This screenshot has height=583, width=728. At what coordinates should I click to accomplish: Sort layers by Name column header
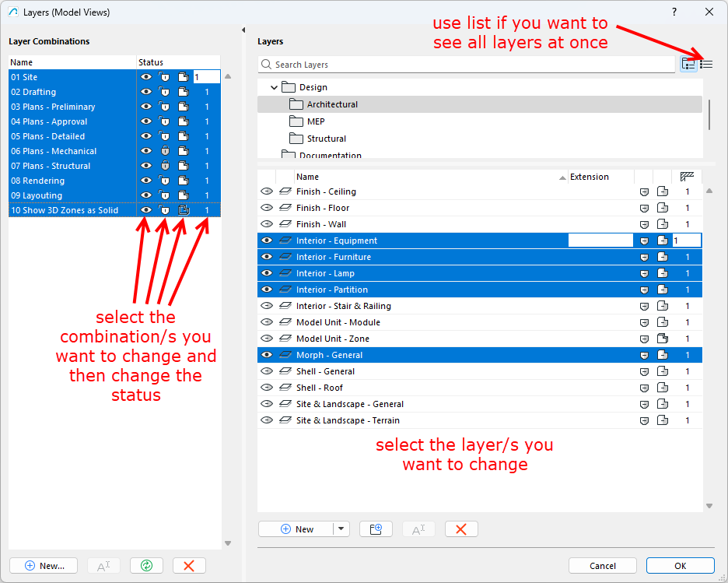pos(431,177)
